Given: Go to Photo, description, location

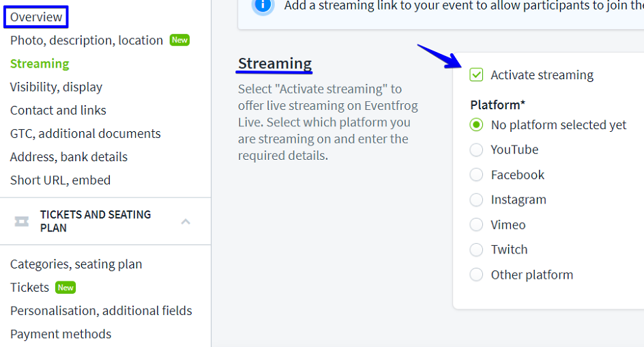Looking at the screenshot, I should click(87, 40).
